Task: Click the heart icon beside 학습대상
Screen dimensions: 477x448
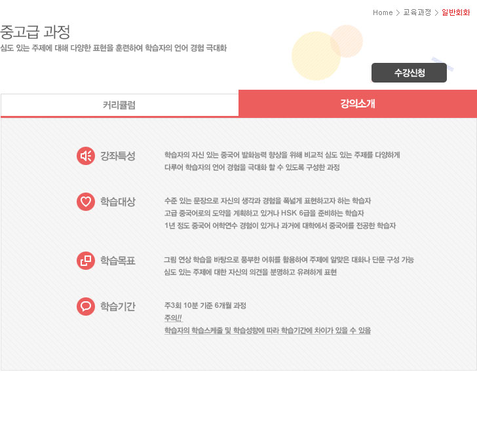Action: (x=86, y=202)
